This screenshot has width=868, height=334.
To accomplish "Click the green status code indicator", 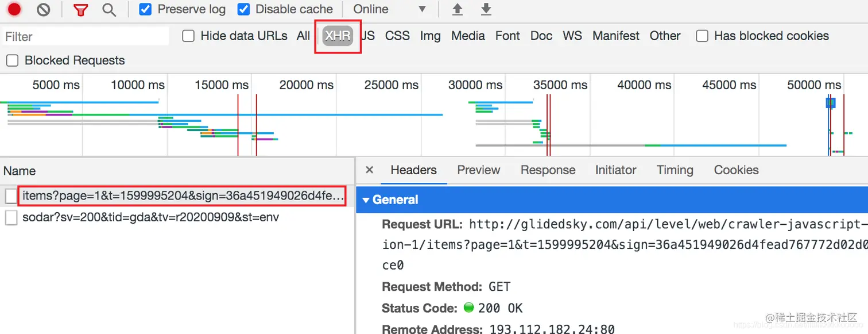I will pos(468,308).
